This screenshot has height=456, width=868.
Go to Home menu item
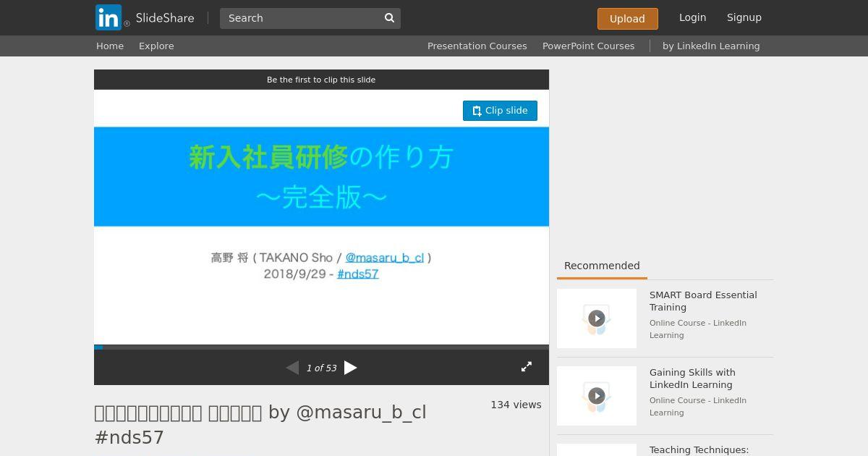coord(110,46)
